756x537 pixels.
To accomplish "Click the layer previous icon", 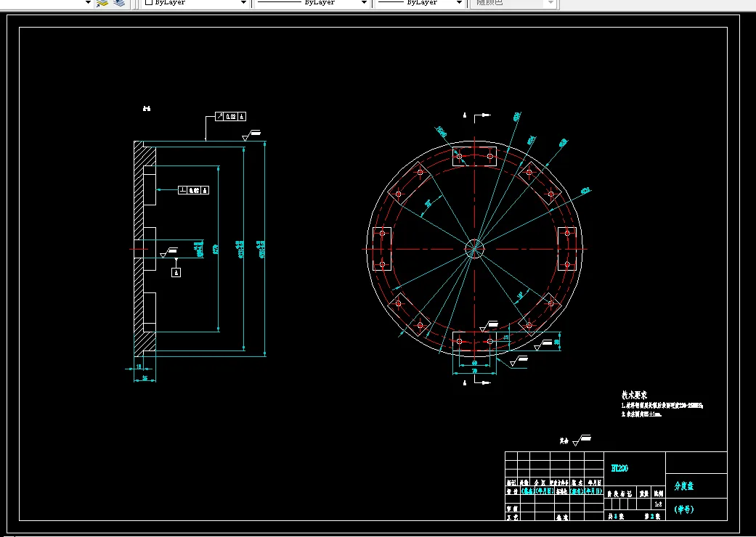I will (x=119, y=3).
